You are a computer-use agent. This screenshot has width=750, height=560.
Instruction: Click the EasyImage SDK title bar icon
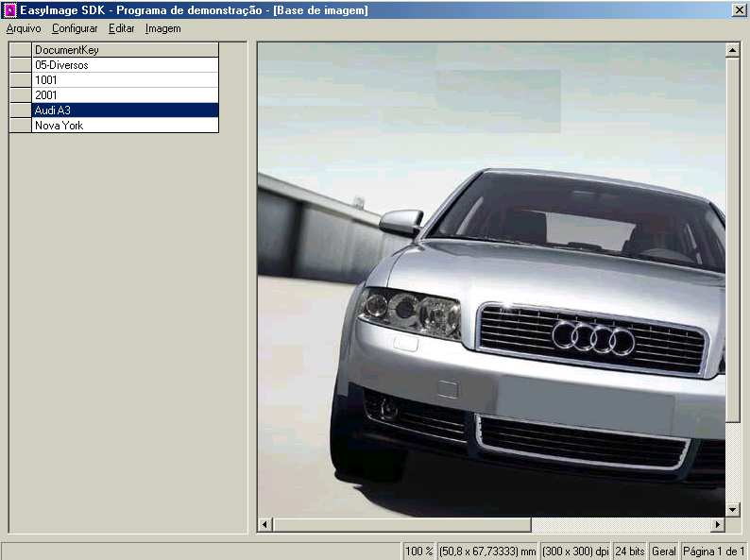pyautogui.click(x=9, y=10)
